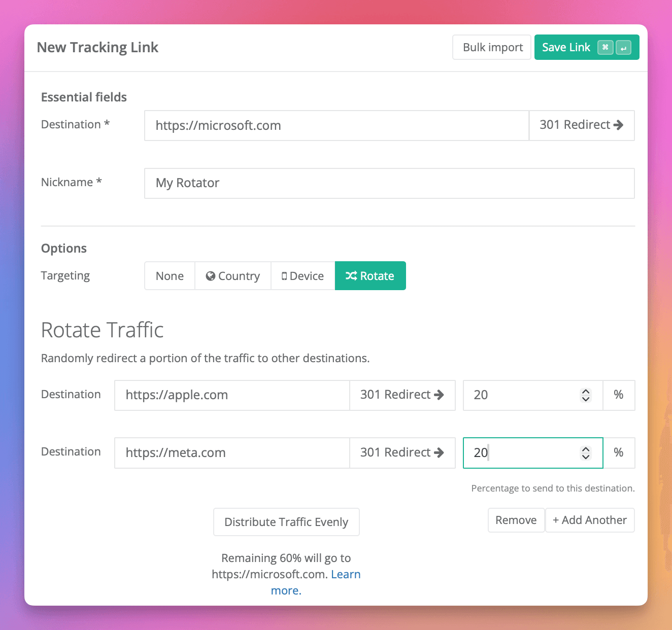The image size is (672, 630).
Task: Click the arrow icon in the main destination's 301 Redirect
Action: click(619, 125)
